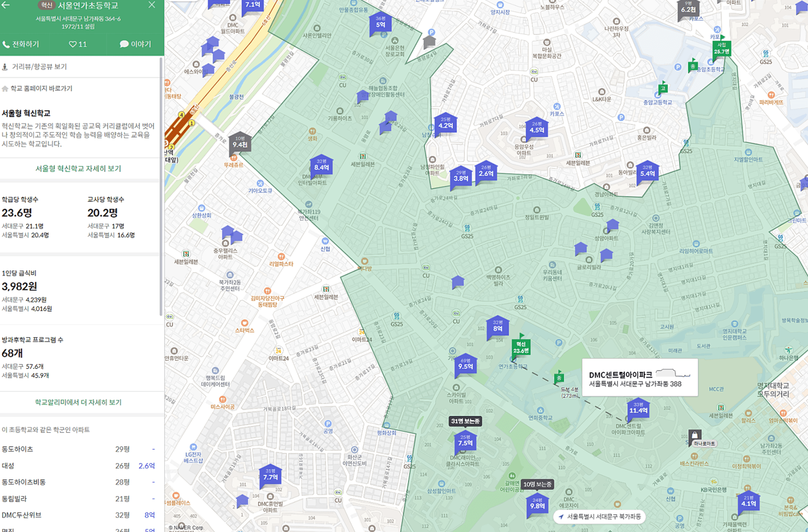The width and height of the screenshot is (808, 532).
Task: Call the school with 전화하기
Action: click(x=21, y=44)
